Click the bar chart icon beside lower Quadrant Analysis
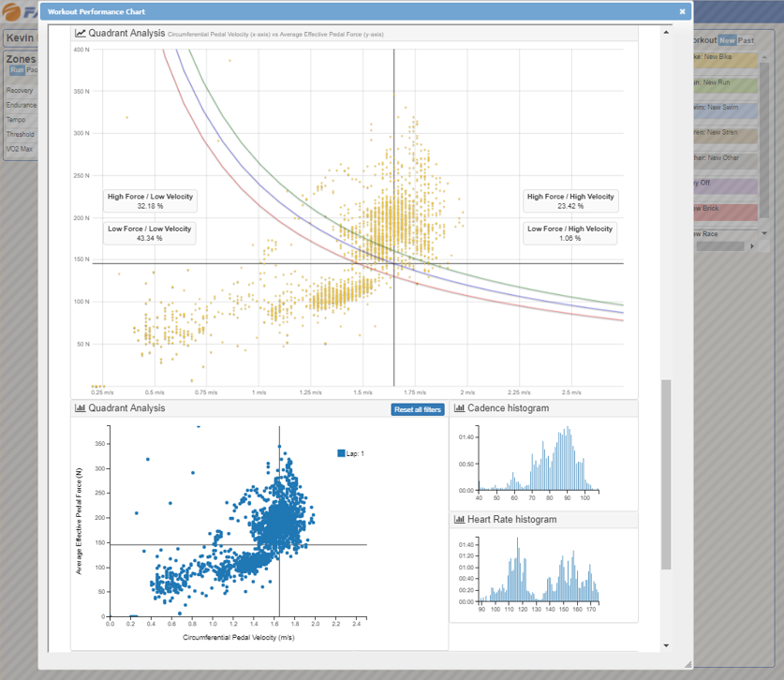The width and height of the screenshot is (784, 680). (81, 408)
